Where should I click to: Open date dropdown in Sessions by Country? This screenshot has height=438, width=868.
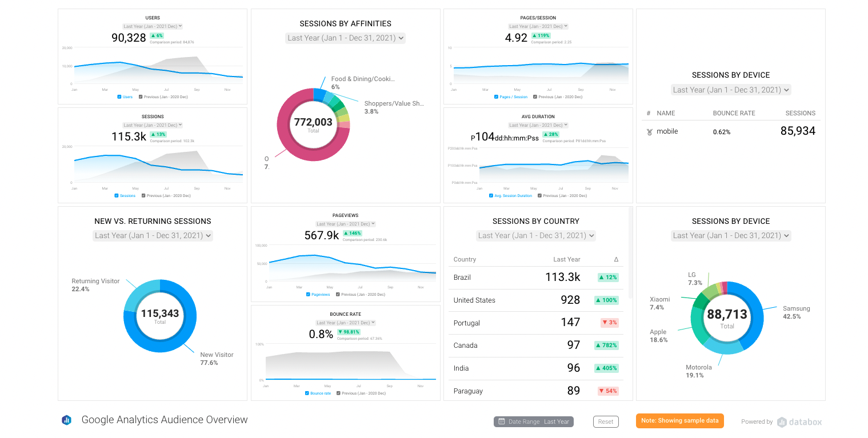536,236
